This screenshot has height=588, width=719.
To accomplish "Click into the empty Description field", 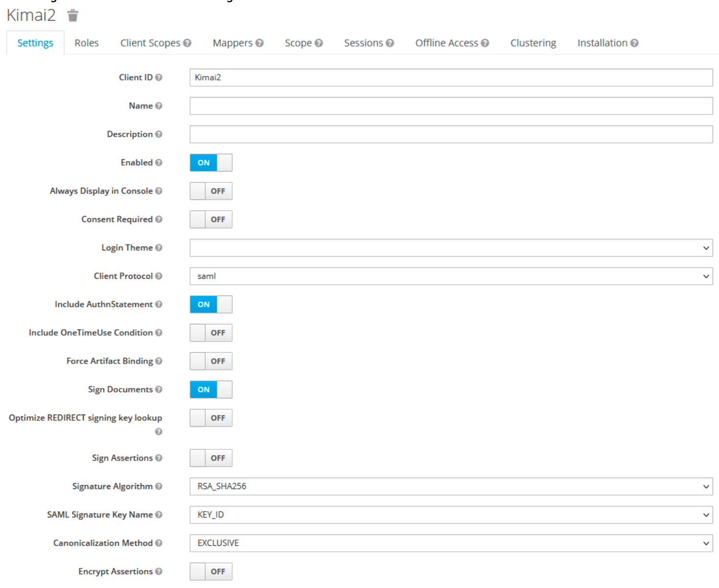I will tap(451, 134).
